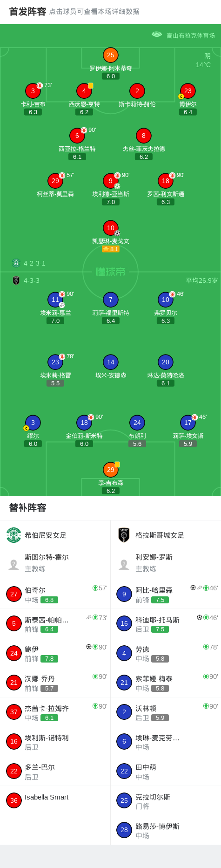Open goalkeeper 29 李-吉布森 details
Screen dimensions: 221x868
(111, 470)
